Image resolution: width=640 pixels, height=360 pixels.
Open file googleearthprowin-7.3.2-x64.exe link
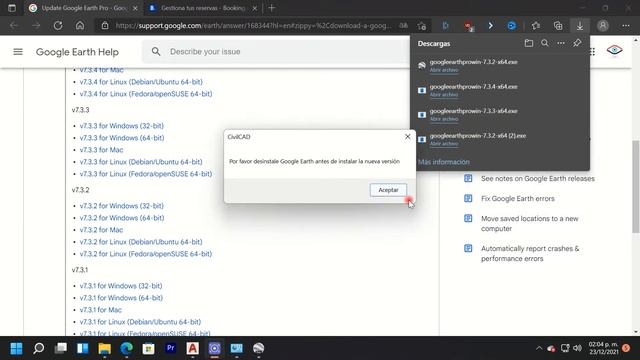click(444, 70)
